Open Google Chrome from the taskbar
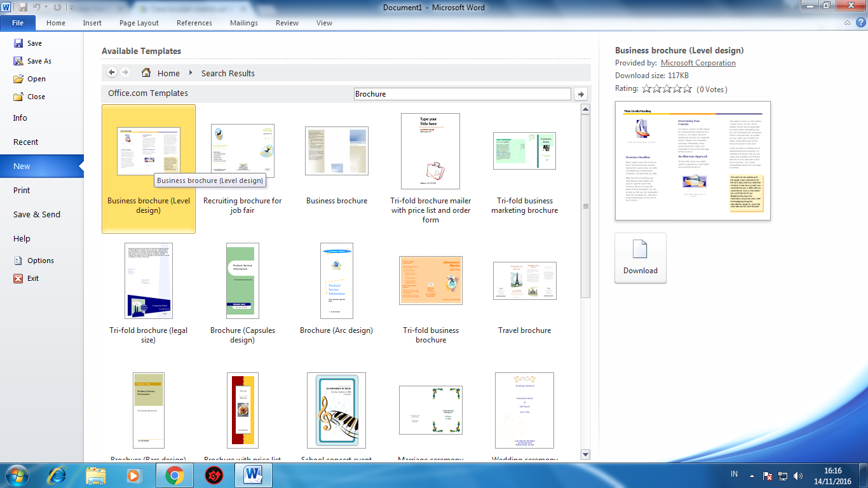Screen dimensions: 868x488 coord(175,475)
